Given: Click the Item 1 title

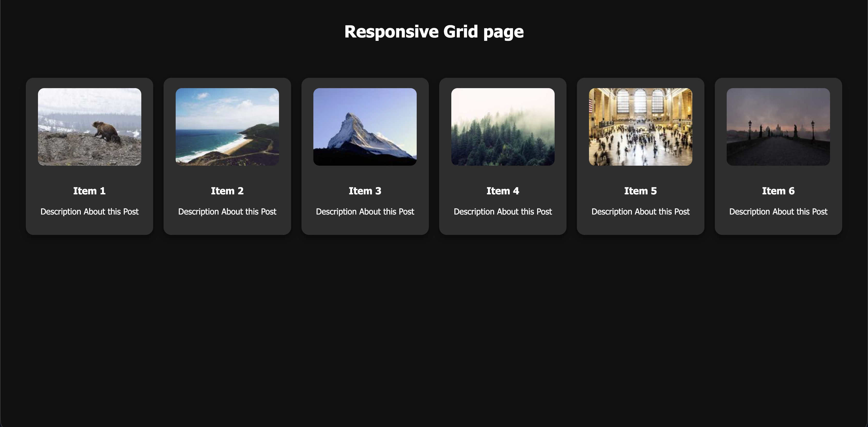Looking at the screenshot, I should [89, 191].
